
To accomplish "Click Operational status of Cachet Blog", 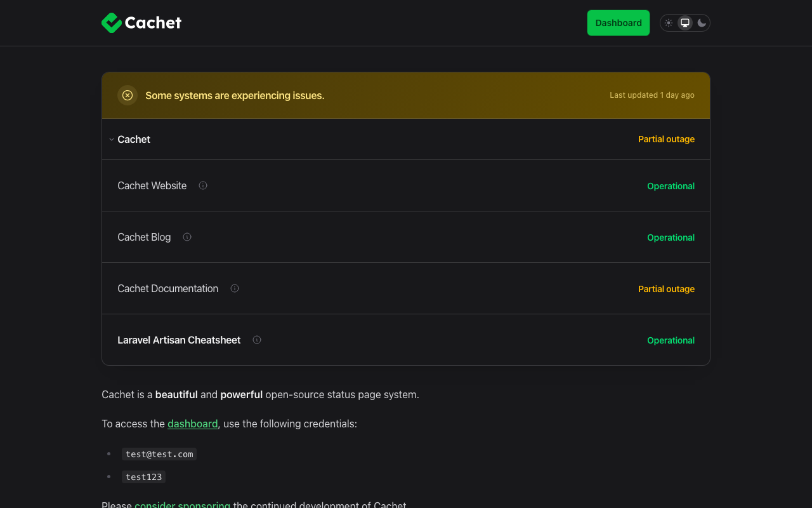I will 671,237.
